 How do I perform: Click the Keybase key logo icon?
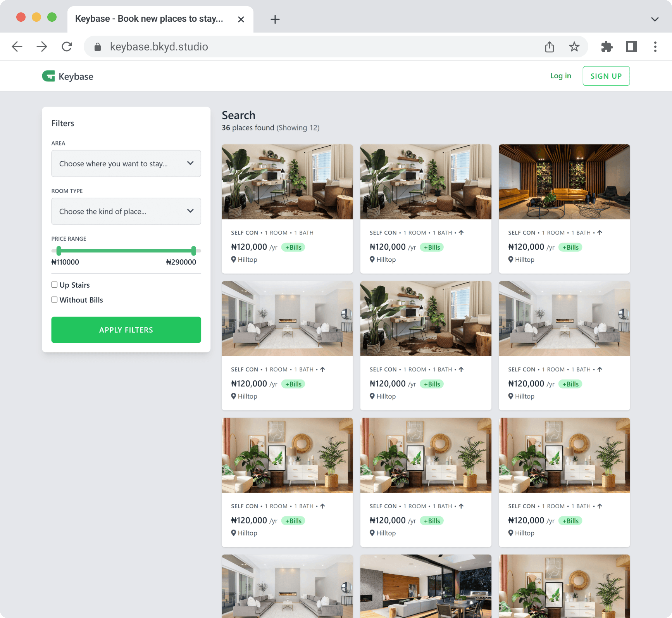48,76
